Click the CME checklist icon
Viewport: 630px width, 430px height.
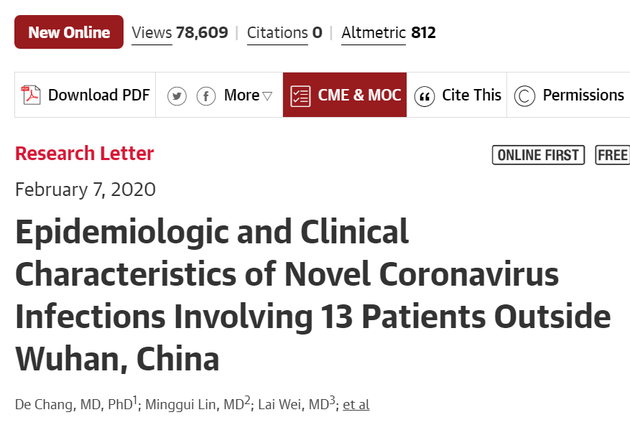click(301, 96)
